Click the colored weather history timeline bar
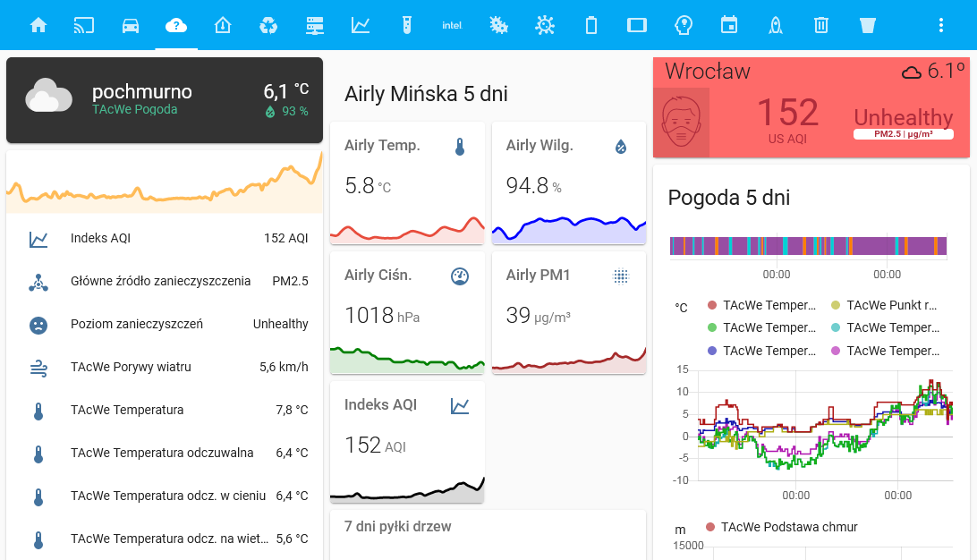Screen dimensions: 977x560 click(808, 246)
